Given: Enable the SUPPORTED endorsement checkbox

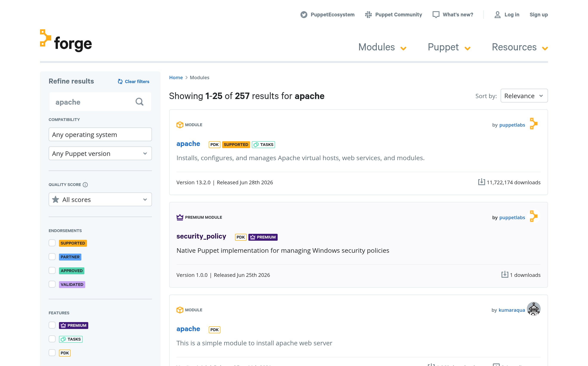Looking at the screenshot, I should tap(52, 243).
